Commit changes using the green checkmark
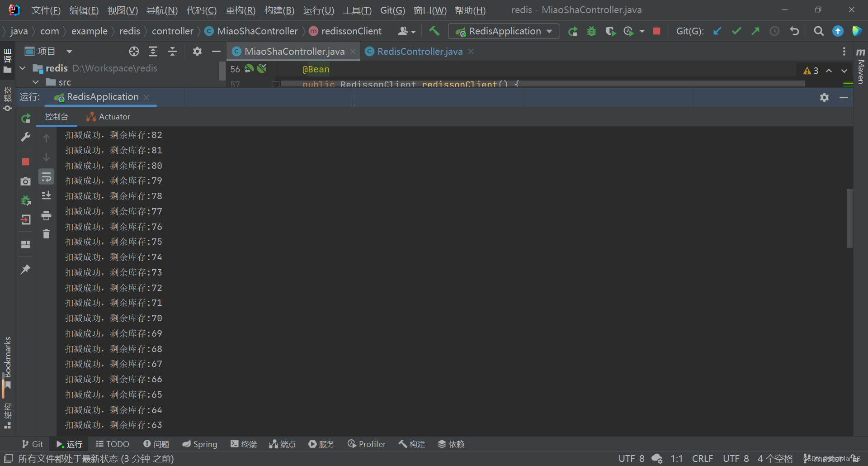The image size is (868, 466). (x=736, y=31)
